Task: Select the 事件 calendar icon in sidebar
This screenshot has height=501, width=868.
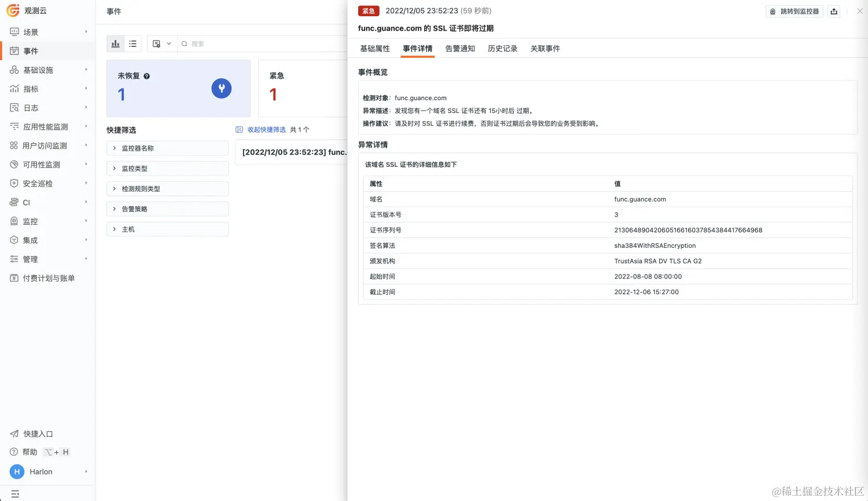Action: (x=14, y=51)
